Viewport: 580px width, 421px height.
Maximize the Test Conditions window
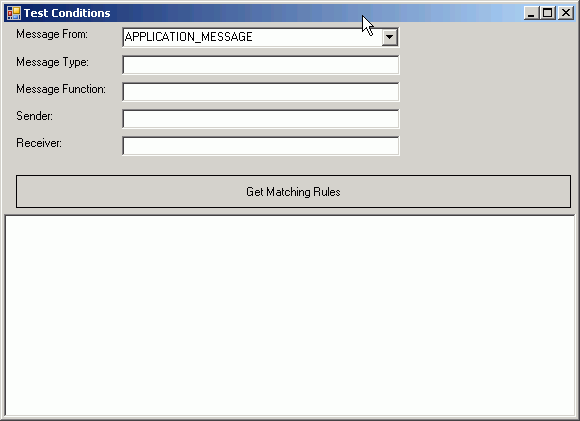pos(547,13)
